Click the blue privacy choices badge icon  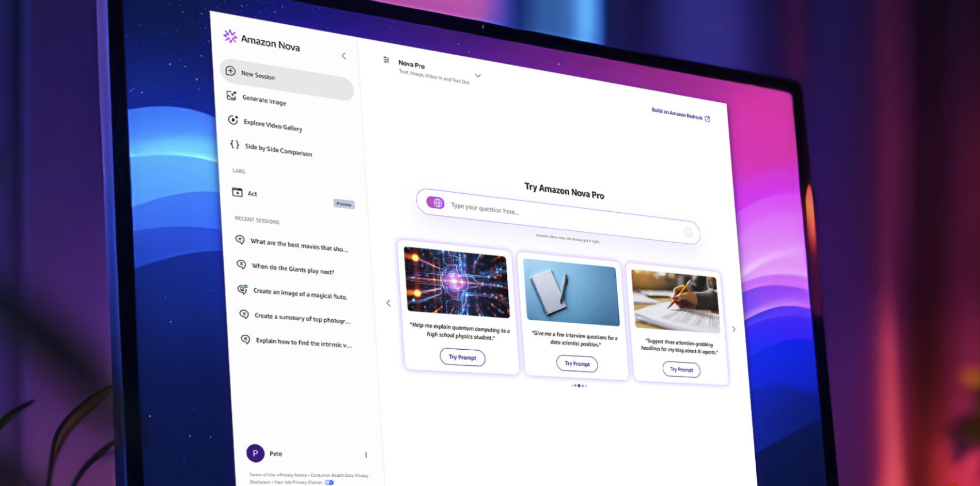[329, 483]
